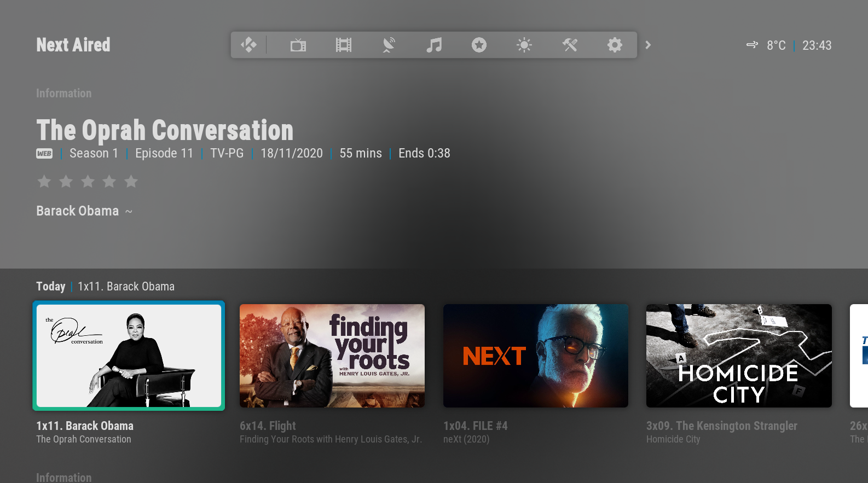Click the Next Aired window title
868x483 pixels.
tap(73, 45)
